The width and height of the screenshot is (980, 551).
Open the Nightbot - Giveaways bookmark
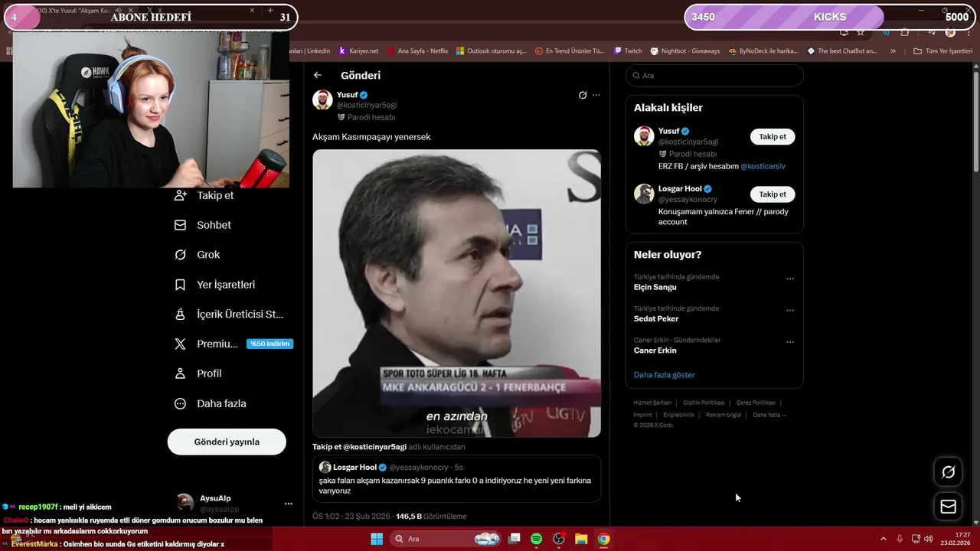(685, 51)
